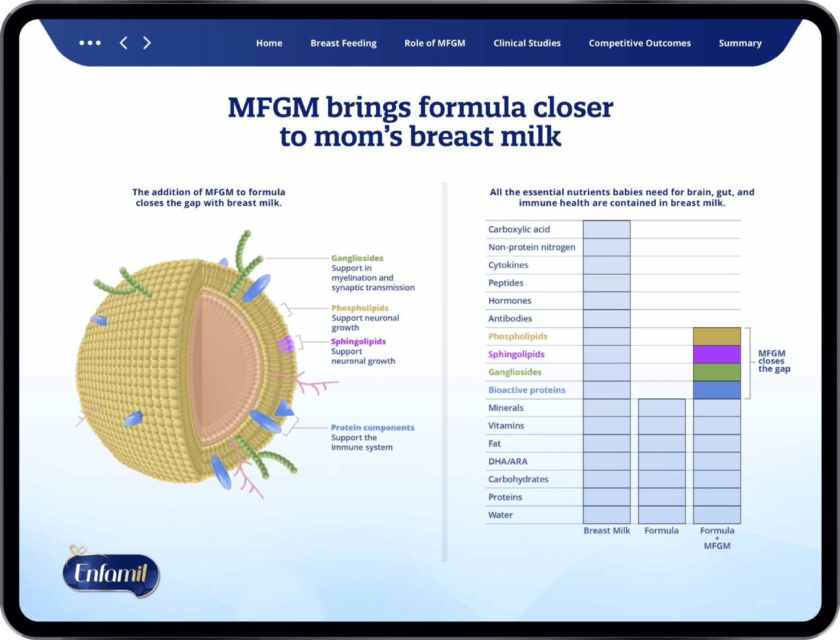840x640 pixels.
Task: Switch to Role of MFGM tab
Action: (x=435, y=43)
